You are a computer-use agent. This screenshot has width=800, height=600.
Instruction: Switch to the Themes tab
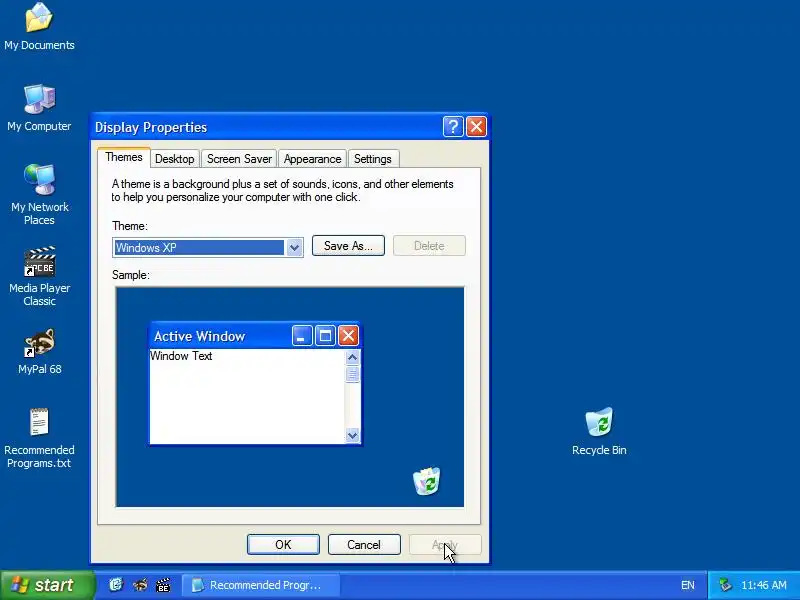[x=123, y=157]
